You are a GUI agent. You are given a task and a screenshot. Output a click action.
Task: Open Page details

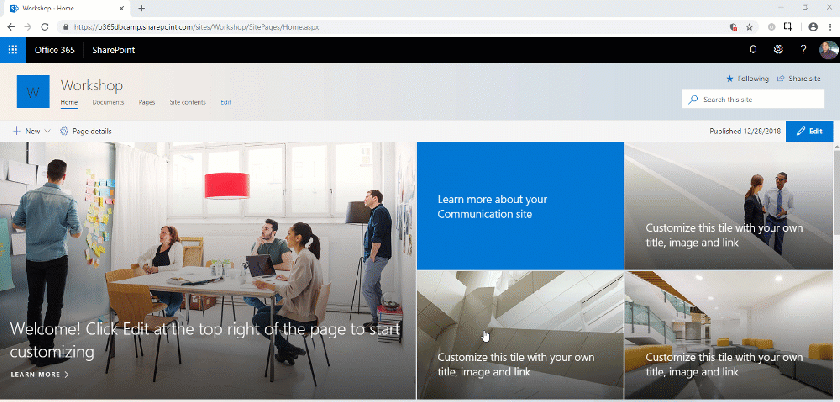click(86, 131)
